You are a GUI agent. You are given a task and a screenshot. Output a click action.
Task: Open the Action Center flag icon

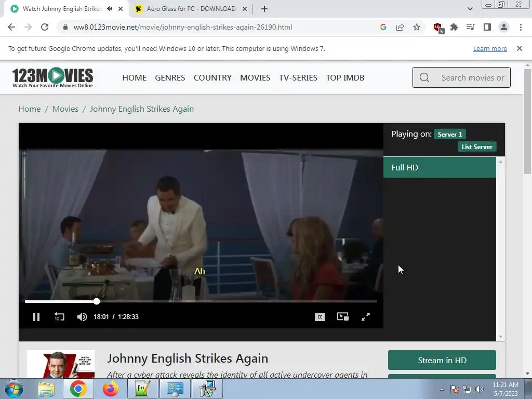click(x=454, y=389)
